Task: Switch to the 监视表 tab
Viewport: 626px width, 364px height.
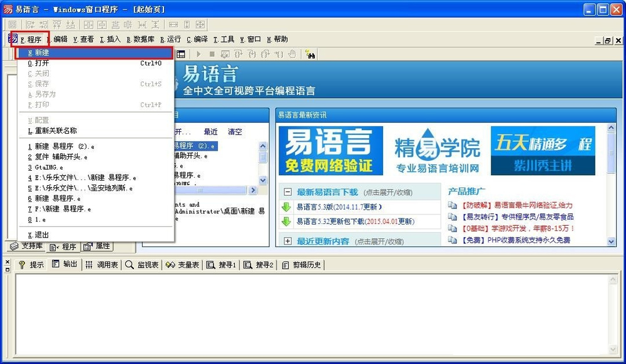Action: (142, 265)
